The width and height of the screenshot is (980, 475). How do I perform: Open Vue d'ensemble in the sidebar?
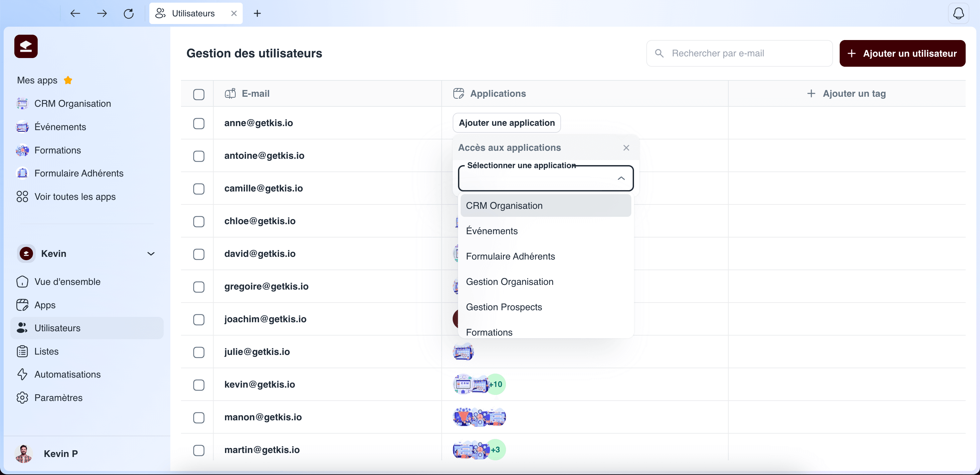click(87, 282)
